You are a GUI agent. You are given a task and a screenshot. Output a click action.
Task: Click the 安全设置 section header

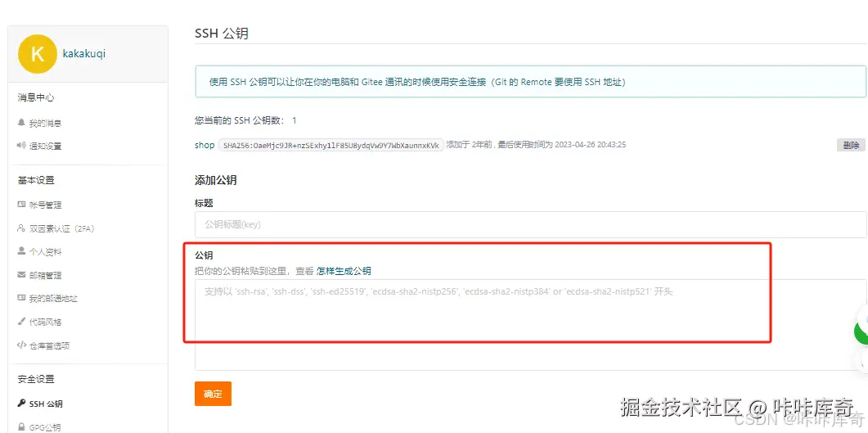36,379
